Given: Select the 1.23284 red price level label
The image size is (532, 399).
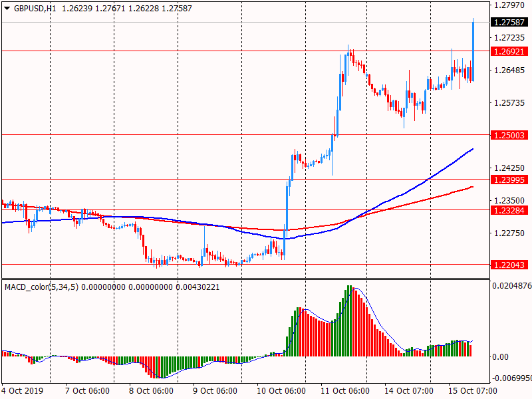Looking at the screenshot, I should (x=509, y=210).
